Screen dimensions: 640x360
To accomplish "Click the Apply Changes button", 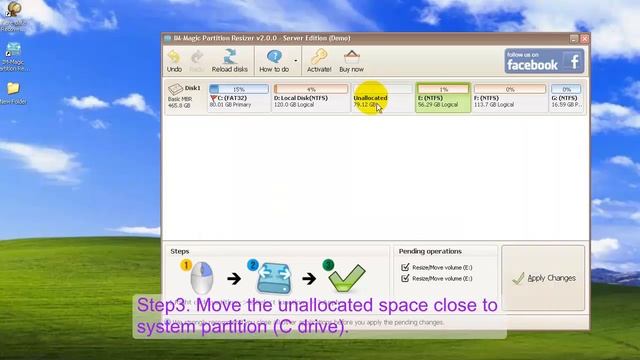I will tap(543, 278).
